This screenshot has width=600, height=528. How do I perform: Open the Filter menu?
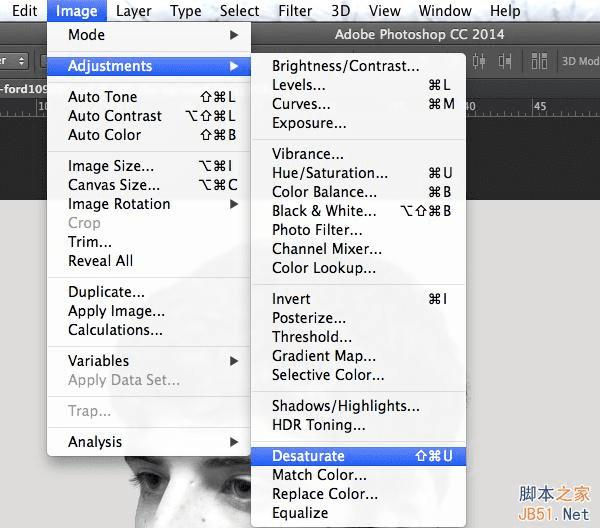[295, 11]
